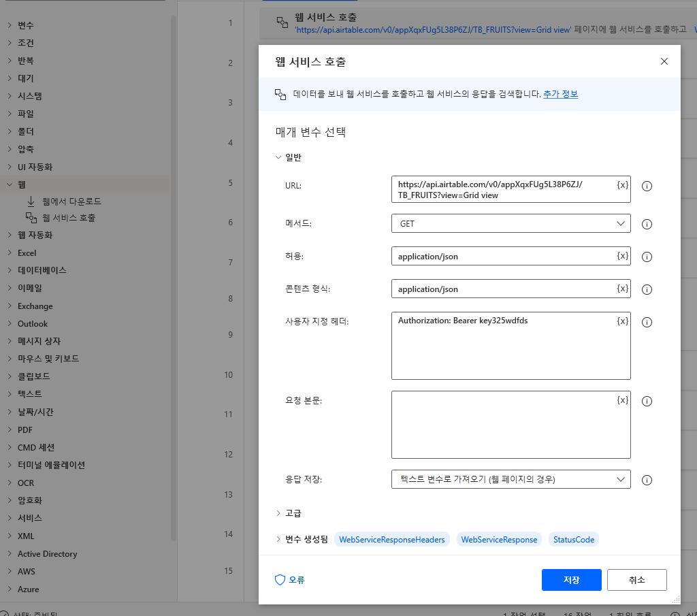Expand the 웹 자동화 category
This screenshot has height=616, width=697.
click(x=10, y=235)
